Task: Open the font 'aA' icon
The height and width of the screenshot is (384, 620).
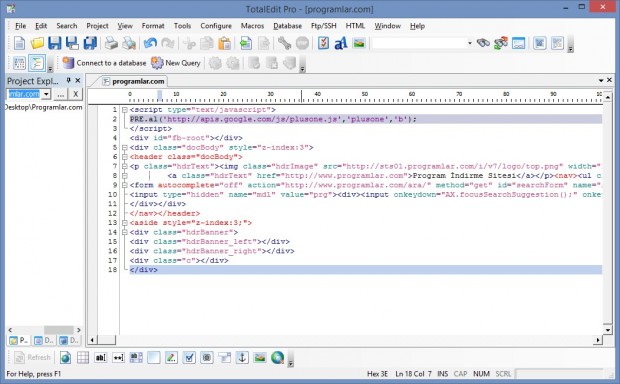Action: pos(340,43)
